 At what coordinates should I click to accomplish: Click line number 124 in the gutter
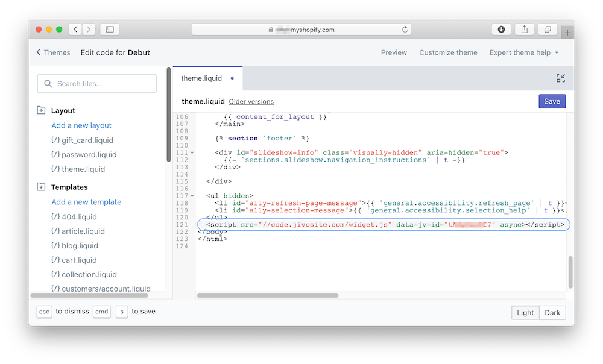tap(182, 246)
